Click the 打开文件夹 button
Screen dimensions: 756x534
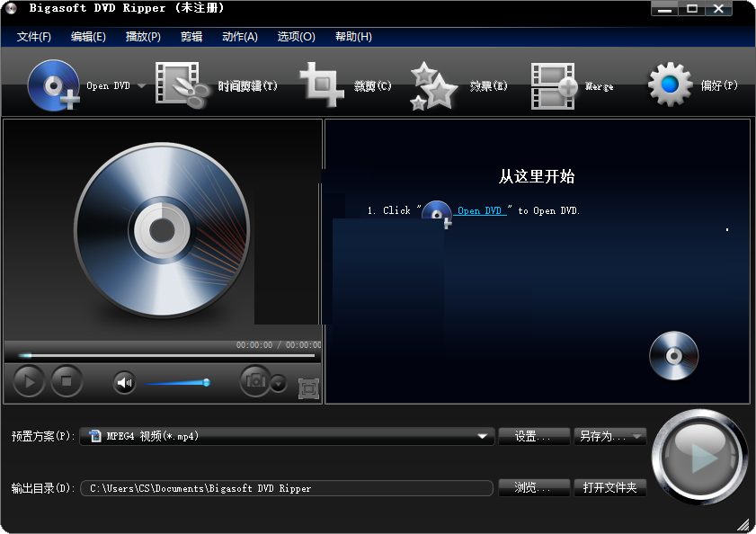(609, 487)
